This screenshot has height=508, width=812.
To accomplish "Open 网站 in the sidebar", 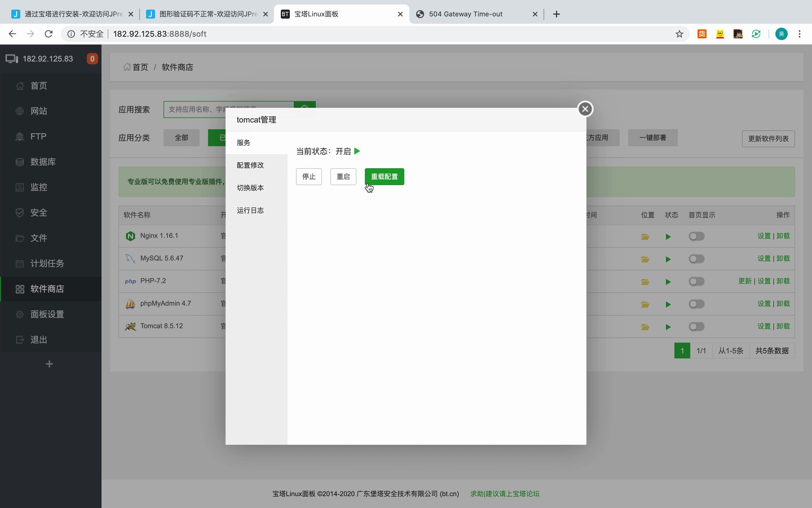I will 51,111.
